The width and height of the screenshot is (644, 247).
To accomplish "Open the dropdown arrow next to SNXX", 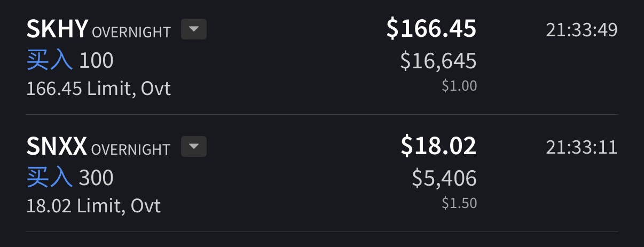I will pos(194,147).
